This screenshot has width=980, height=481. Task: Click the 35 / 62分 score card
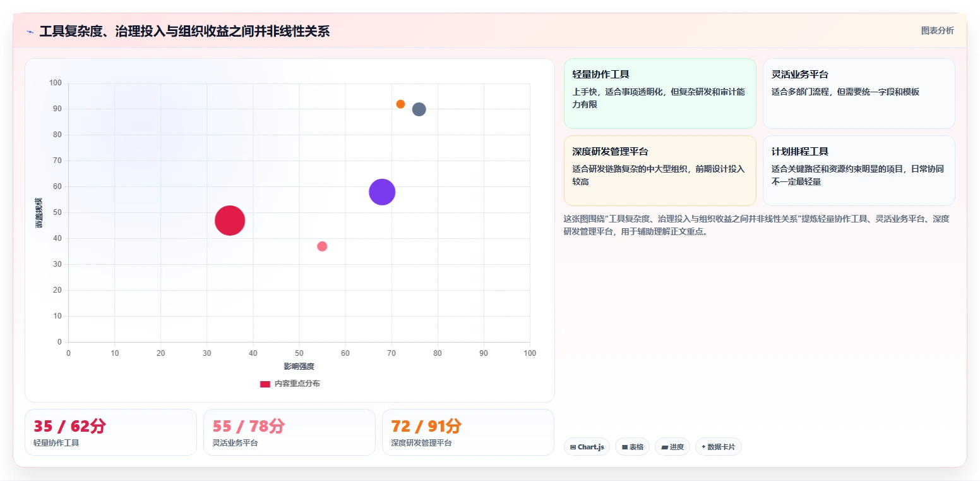[x=111, y=432]
